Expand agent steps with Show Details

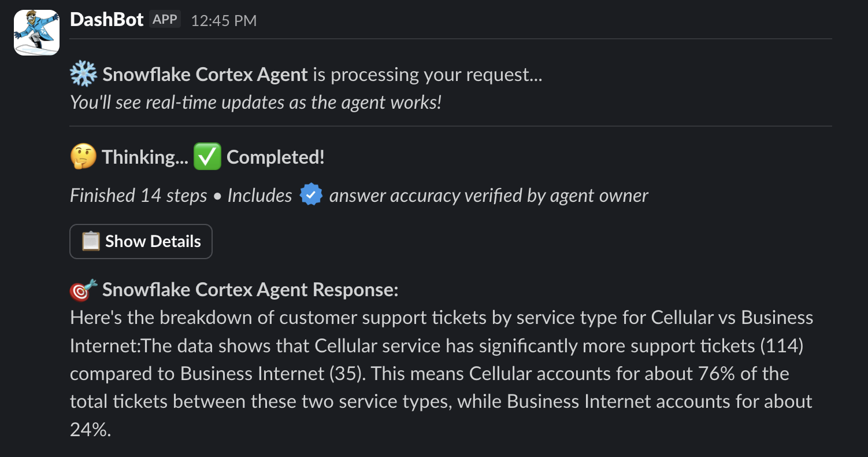point(141,241)
